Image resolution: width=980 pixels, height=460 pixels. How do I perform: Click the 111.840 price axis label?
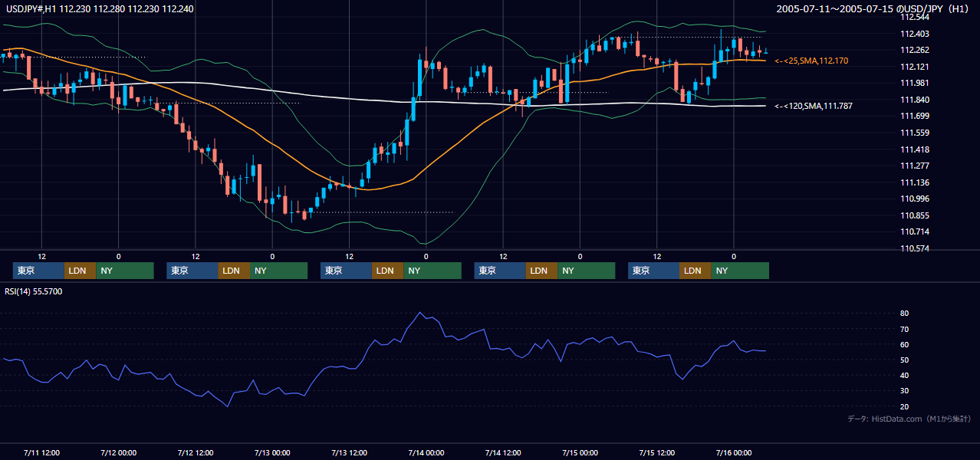pyautogui.click(x=915, y=100)
